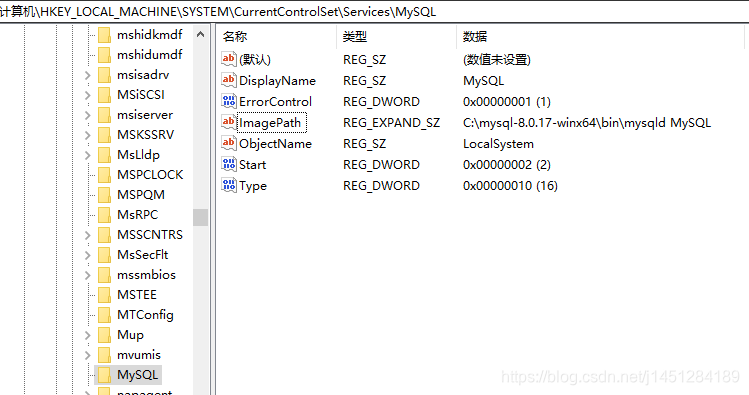749x395 pixels.
Task: Click binary icon of ErrorControl value
Action: (x=229, y=101)
